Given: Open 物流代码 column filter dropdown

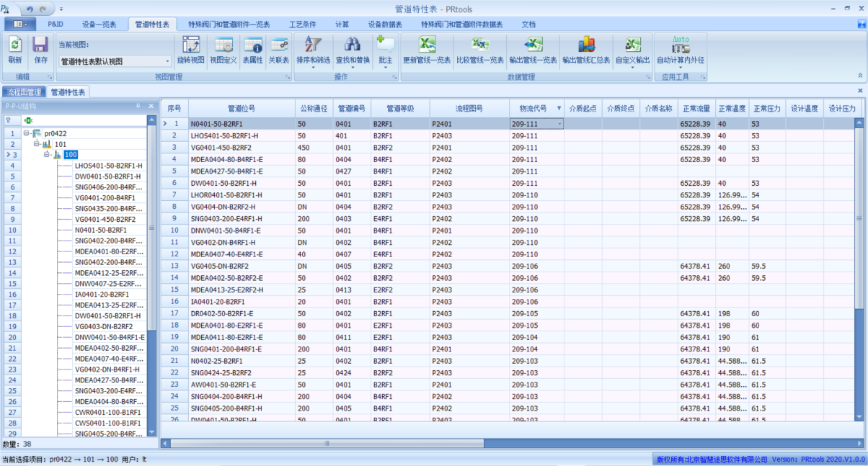Looking at the screenshot, I should coord(559,109).
